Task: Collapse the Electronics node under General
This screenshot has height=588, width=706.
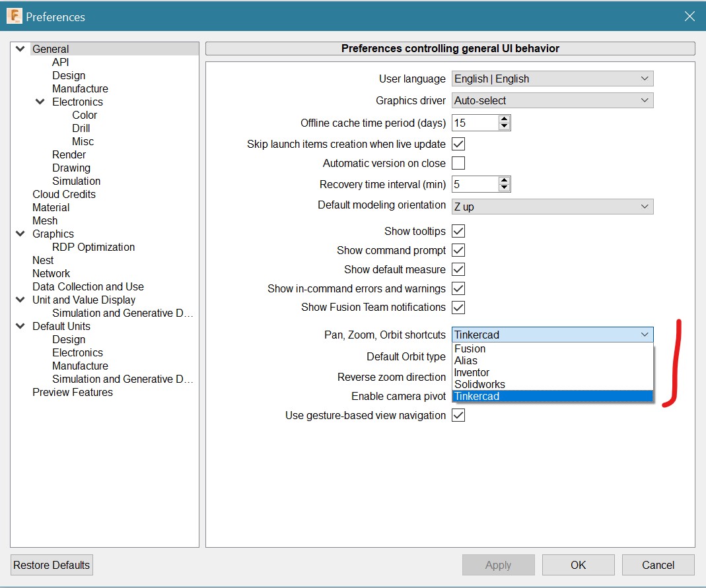Action: click(x=40, y=102)
